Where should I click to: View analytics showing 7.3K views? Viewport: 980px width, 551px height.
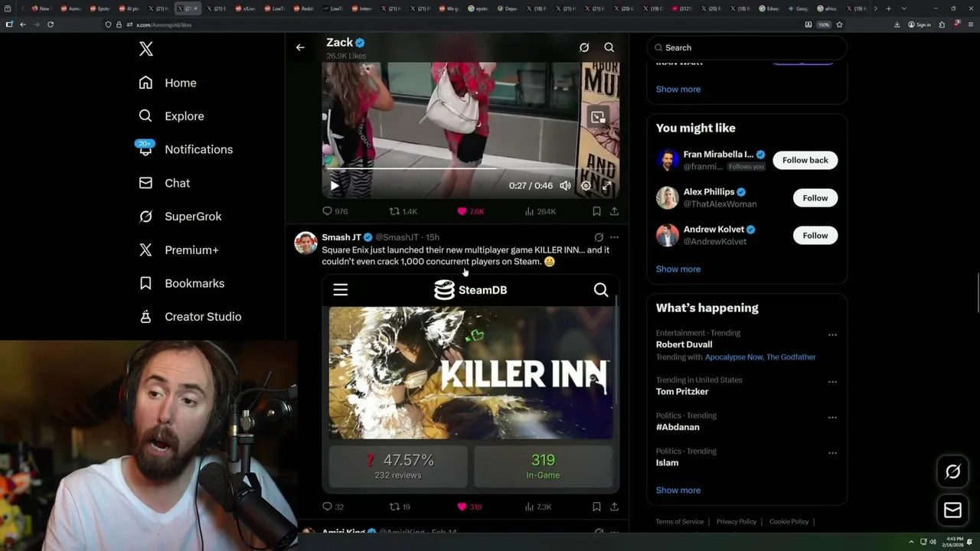pos(538,507)
